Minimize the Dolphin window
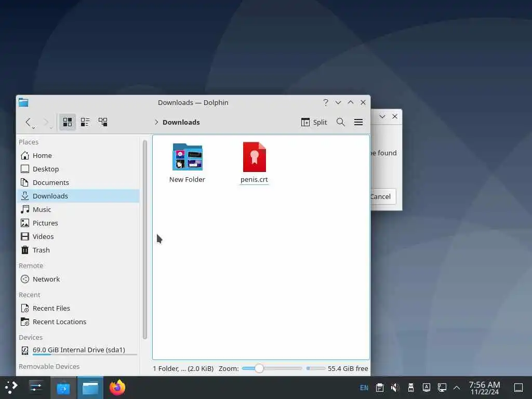The image size is (532, 399). click(x=338, y=102)
